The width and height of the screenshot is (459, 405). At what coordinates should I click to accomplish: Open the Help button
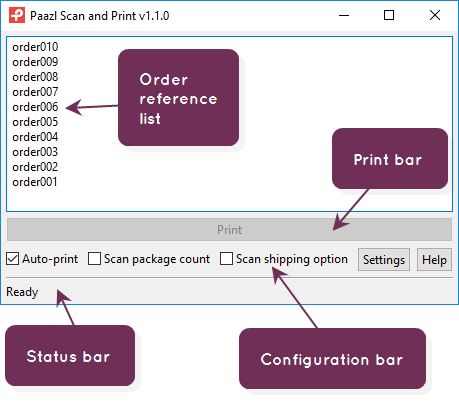pyautogui.click(x=434, y=260)
